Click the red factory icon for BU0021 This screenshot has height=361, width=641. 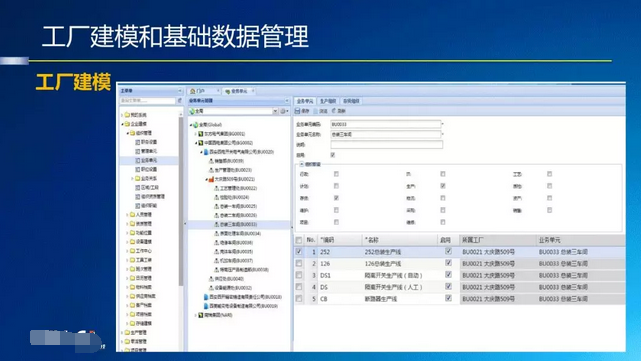coord(211,179)
